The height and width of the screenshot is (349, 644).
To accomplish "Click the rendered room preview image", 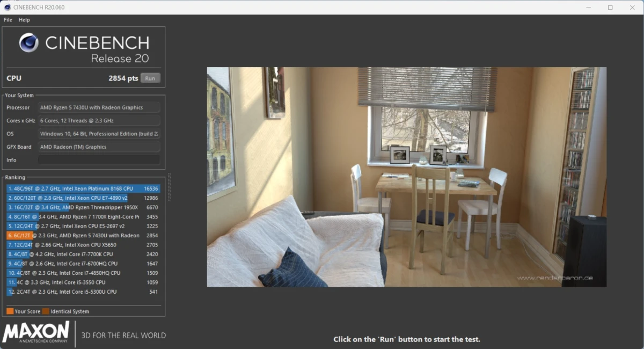I will 406,177.
